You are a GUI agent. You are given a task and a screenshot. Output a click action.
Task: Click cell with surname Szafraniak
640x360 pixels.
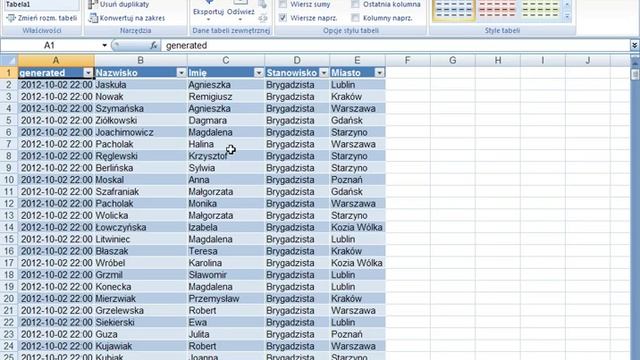[x=141, y=191]
